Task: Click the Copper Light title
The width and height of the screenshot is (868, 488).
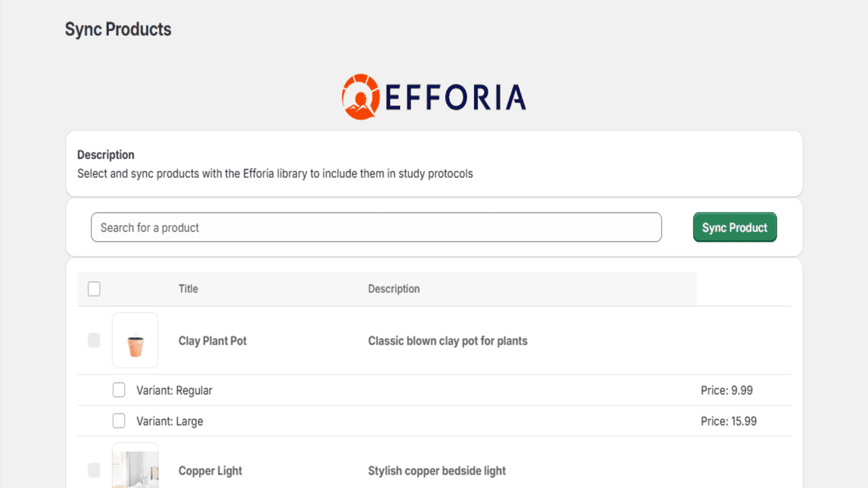Action: click(x=210, y=471)
